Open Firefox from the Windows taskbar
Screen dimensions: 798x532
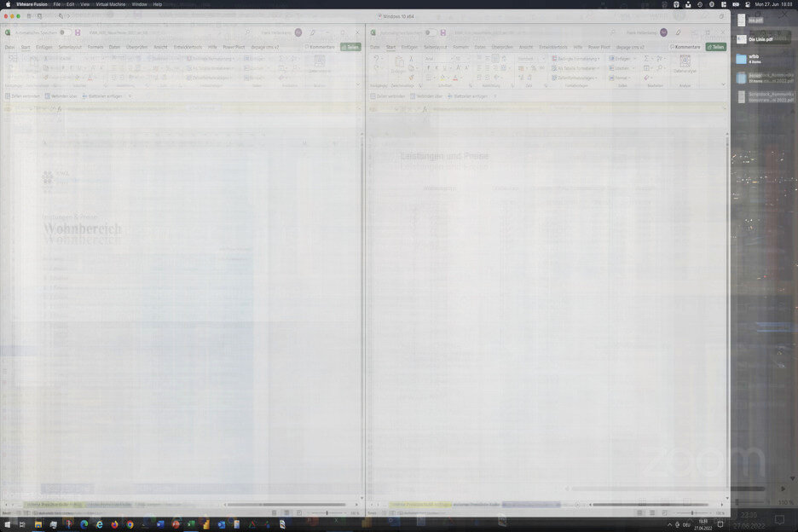(x=114, y=524)
